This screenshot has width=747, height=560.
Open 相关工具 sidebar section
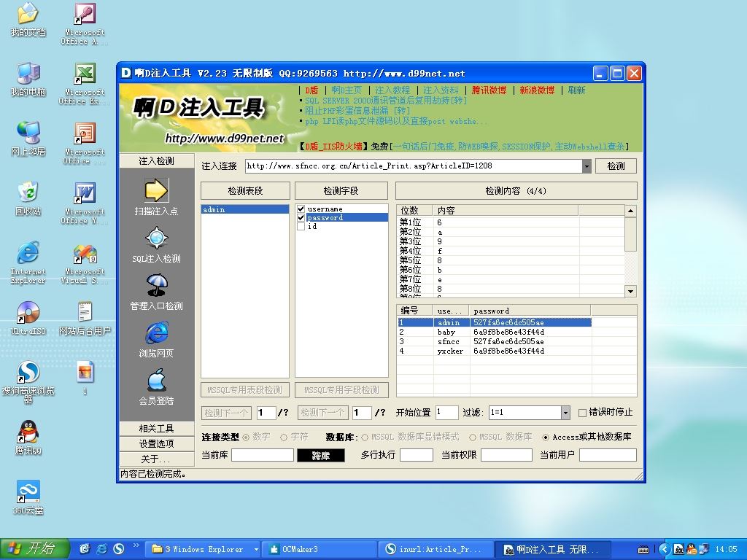pos(157,429)
